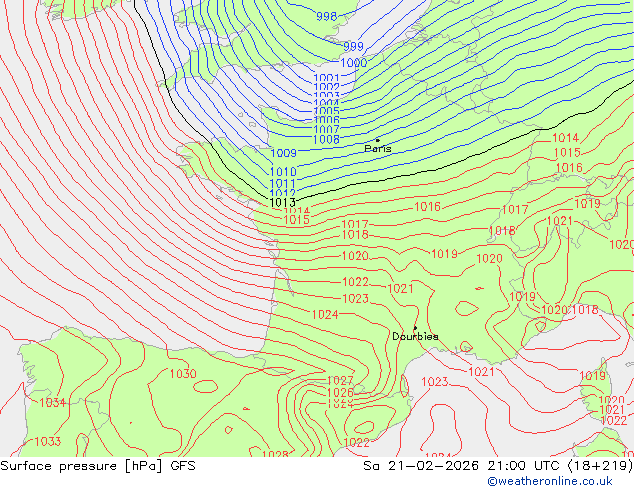Click the red 1033 isobar label
The width and height of the screenshot is (634, 490).
tap(48, 441)
